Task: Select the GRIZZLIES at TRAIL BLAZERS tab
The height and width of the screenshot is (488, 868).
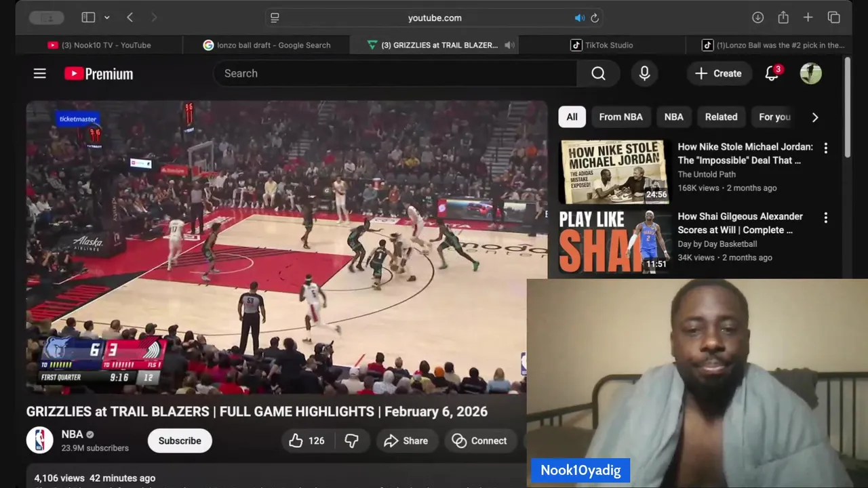Action: coord(434,45)
